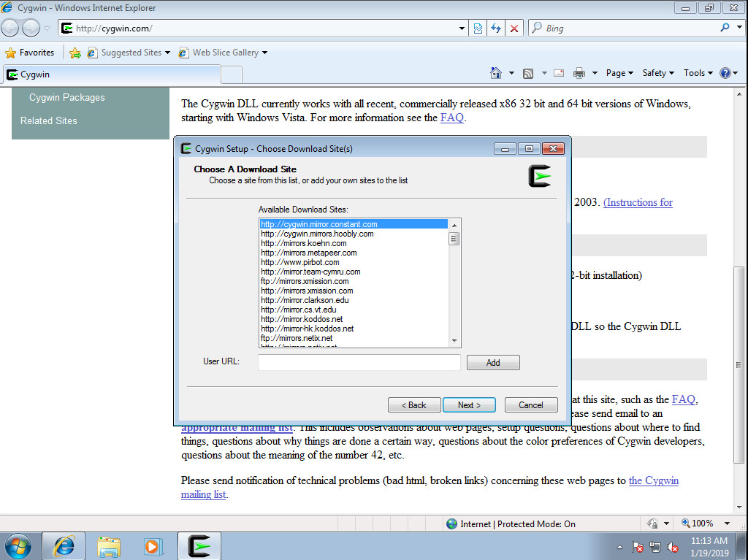The height and width of the screenshot is (560, 748).
Task: Open the Tools menu
Action: 698,73
